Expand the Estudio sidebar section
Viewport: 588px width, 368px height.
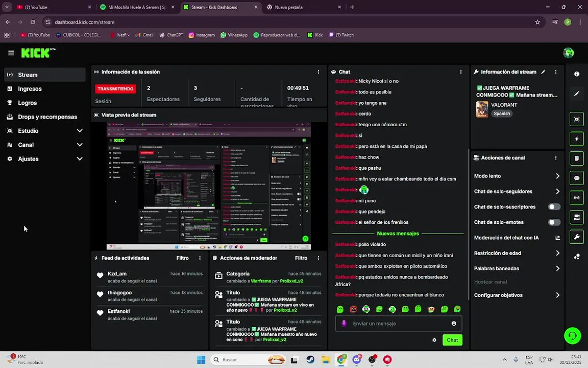click(80, 131)
